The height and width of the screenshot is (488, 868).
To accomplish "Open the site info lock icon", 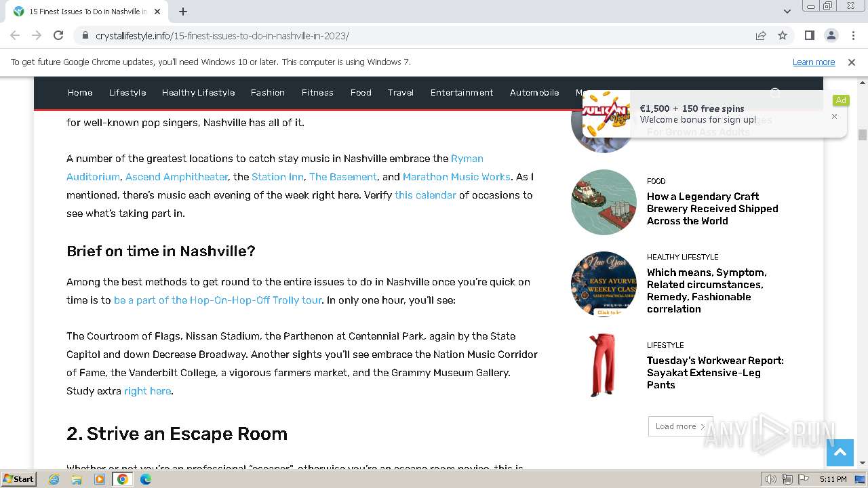I will click(85, 35).
